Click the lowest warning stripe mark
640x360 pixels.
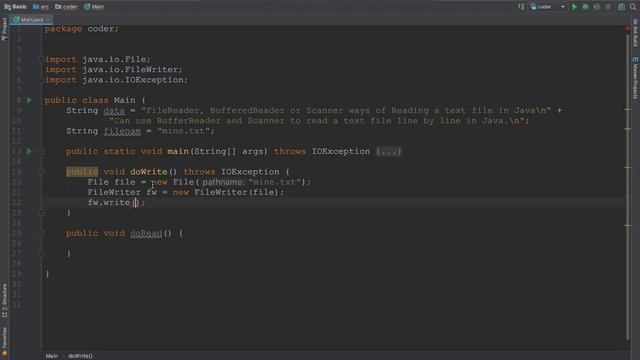click(628, 225)
